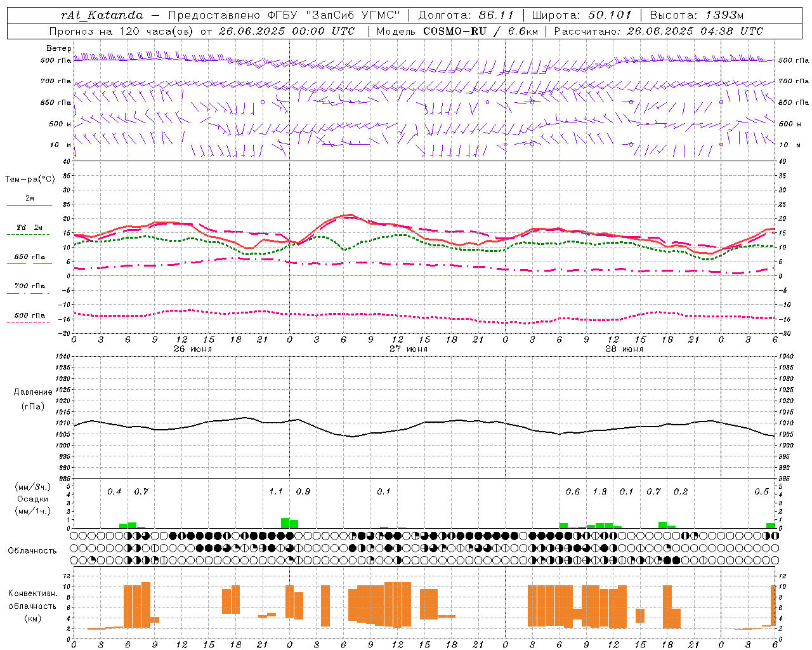
Task: Click the (мм/3ч.) precipitation unit label
Action: [33, 487]
